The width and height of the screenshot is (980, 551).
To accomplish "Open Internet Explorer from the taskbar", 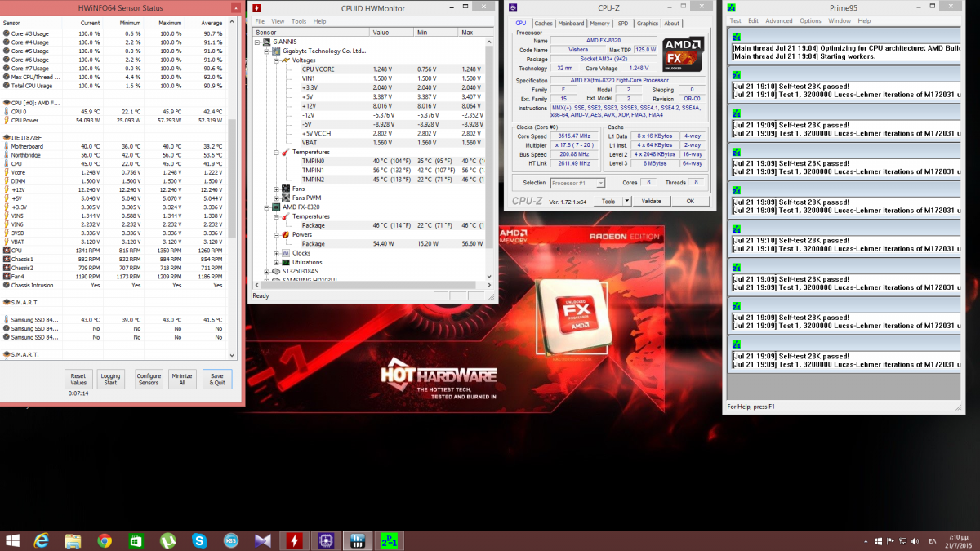I will [x=42, y=540].
